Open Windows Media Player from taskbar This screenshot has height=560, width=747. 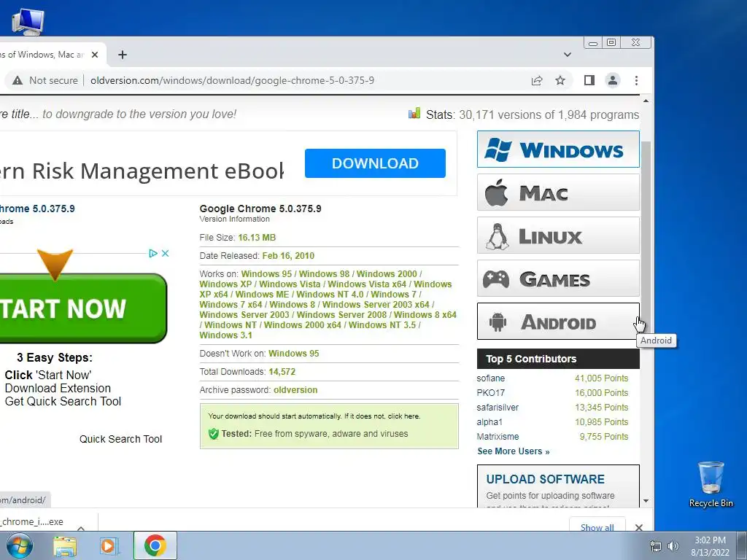(109, 546)
